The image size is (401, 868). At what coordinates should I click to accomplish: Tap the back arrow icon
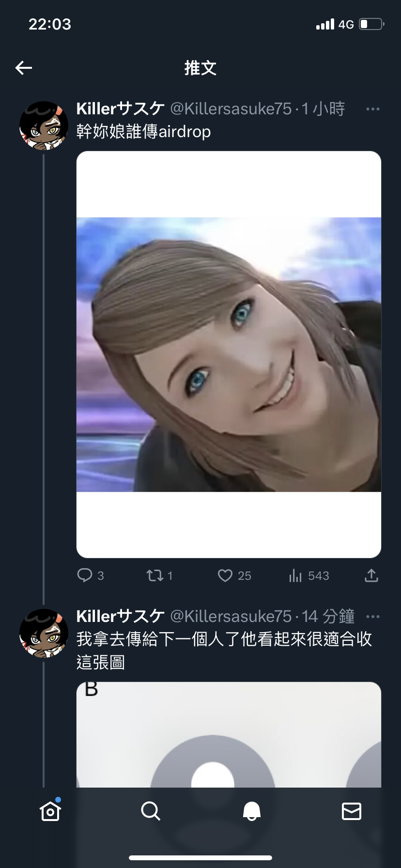click(24, 68)
